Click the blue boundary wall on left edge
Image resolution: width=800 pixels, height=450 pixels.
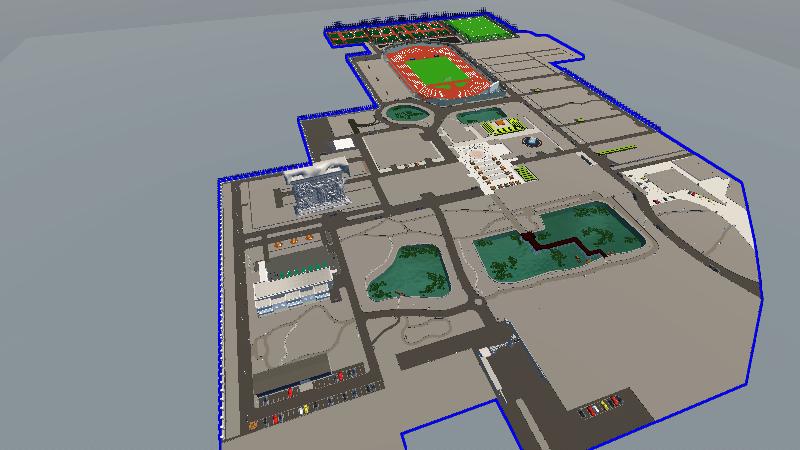click(219, 300)
